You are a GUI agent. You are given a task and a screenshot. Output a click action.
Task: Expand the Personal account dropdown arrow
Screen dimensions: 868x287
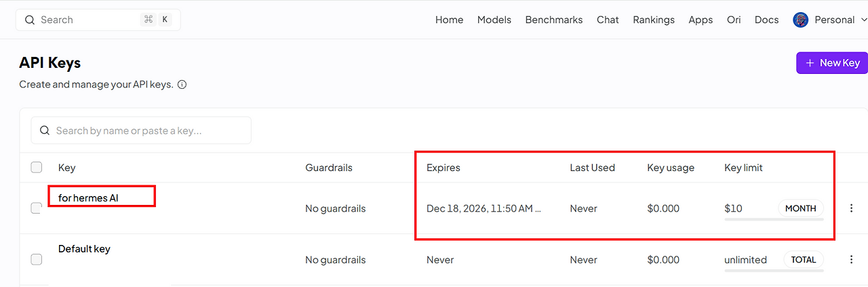point(863,20)
